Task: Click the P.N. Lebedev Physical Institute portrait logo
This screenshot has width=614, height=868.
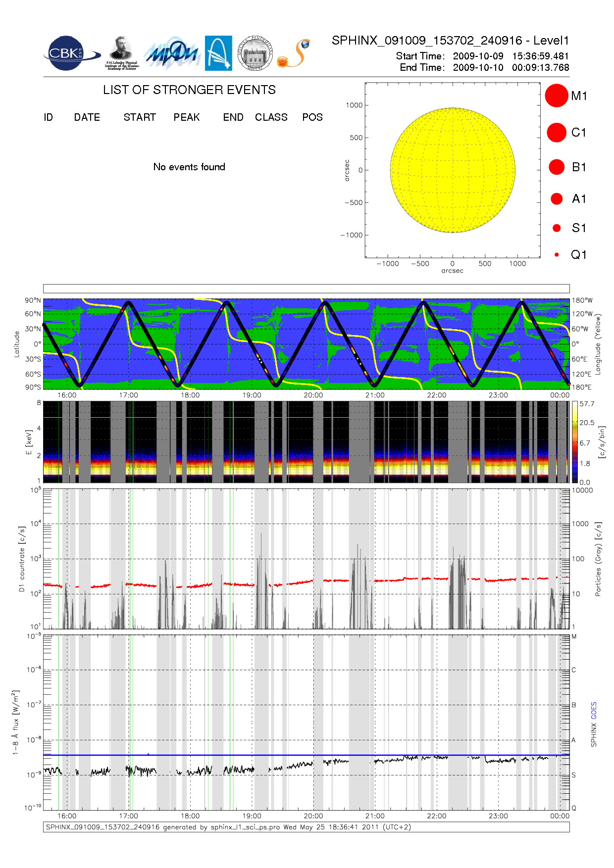Action: tap(121, 53)
